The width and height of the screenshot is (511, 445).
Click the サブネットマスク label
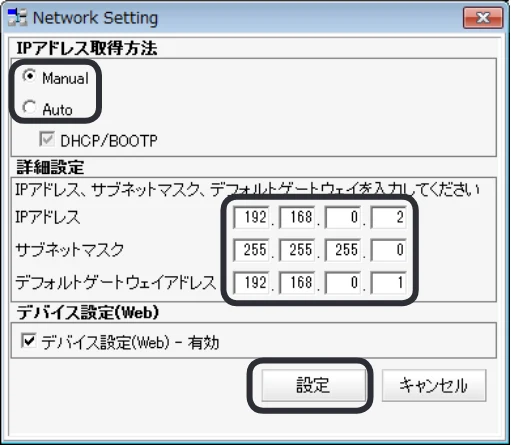click(x=70, y=250)
